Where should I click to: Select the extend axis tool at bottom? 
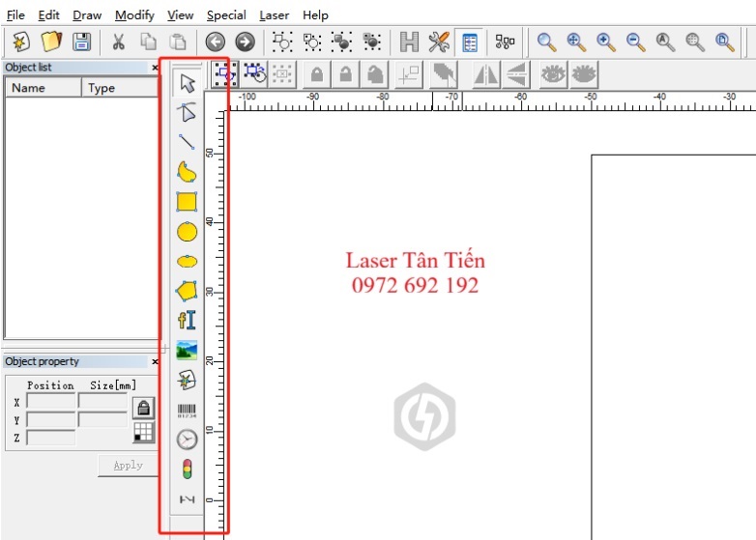187,499
